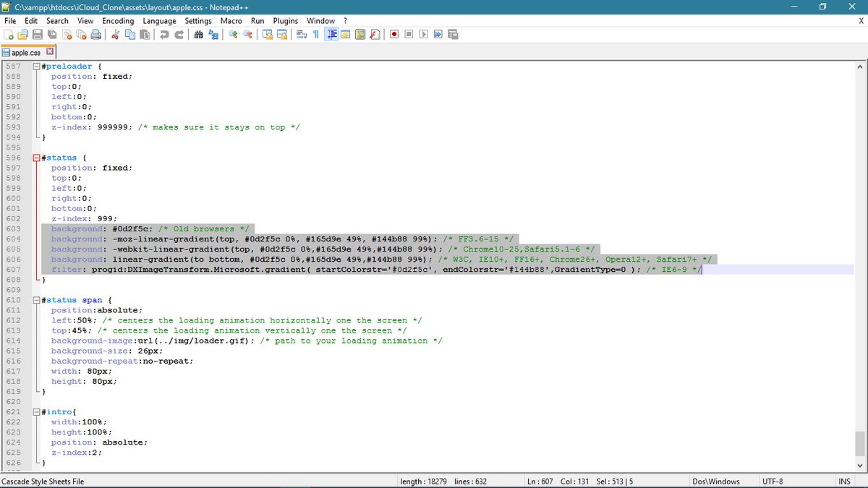868x488 pixels.
Task: Close the apple.css tab
Action: coord(50,52)
